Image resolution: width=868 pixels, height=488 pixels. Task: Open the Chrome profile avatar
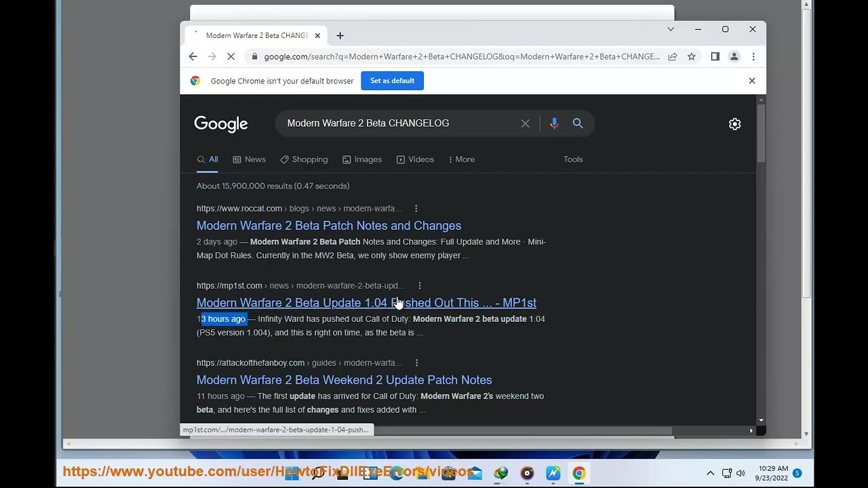[x=734, y=57]
